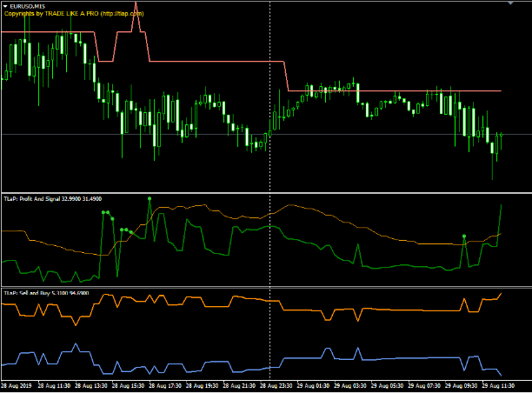This screenshot has width=532, height=393.
Task: Click the 28 Aug 21:30 time label
Action: coord(239,386)
